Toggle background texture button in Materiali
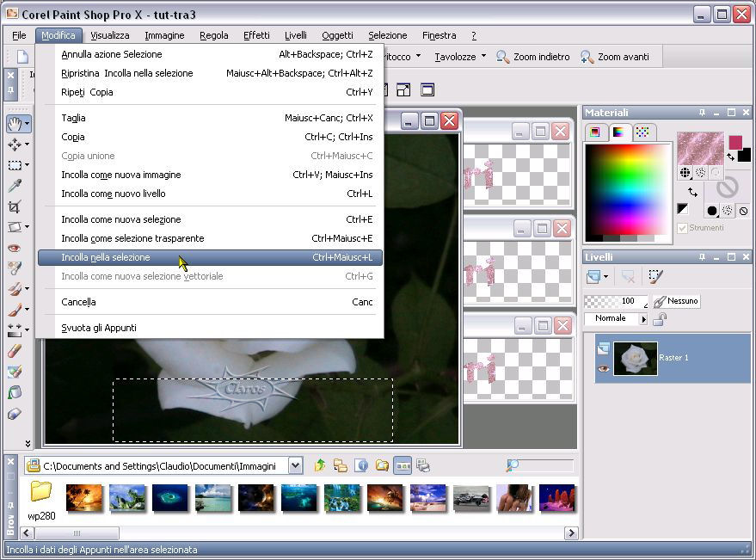 [x=728, y=210]
